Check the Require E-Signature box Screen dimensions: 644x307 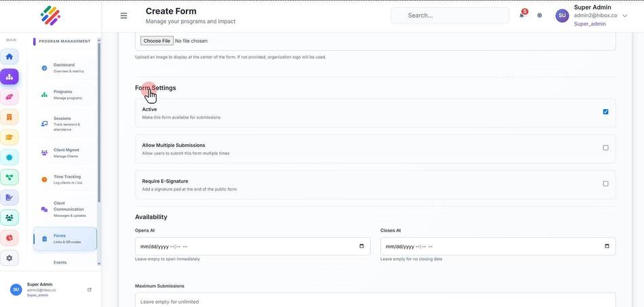605,184
